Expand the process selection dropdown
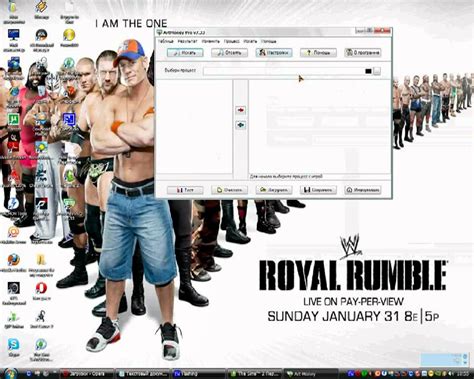Screen dimensions: 474x379 pyautogui.click(x=288, y=71)
